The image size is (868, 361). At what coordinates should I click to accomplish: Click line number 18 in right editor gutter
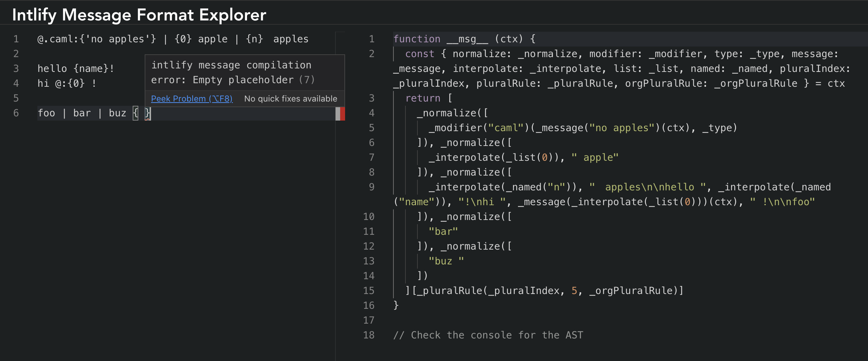pyautogui.click(x=369, y=335)
